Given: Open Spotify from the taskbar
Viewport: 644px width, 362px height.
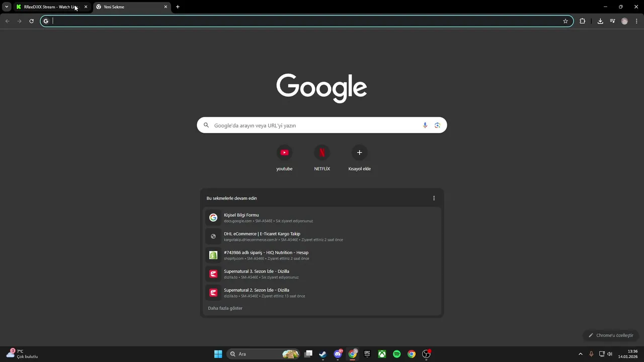Looking at the screenshot, I should pos(397,354).
